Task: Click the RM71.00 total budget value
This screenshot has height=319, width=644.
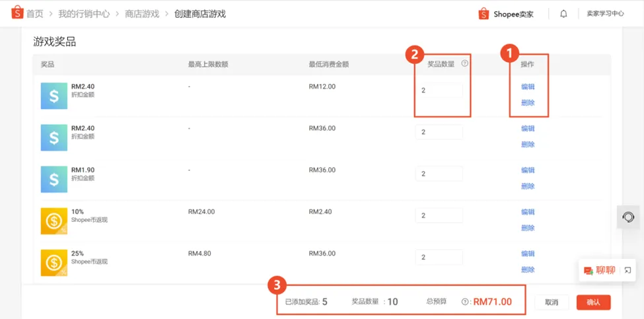Action: point(493,302)
